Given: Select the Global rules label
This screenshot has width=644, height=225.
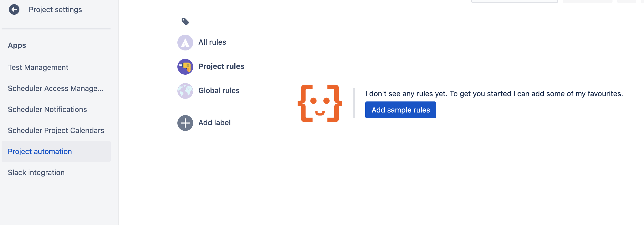Looking at the screenshot, I should click(219, 90).
